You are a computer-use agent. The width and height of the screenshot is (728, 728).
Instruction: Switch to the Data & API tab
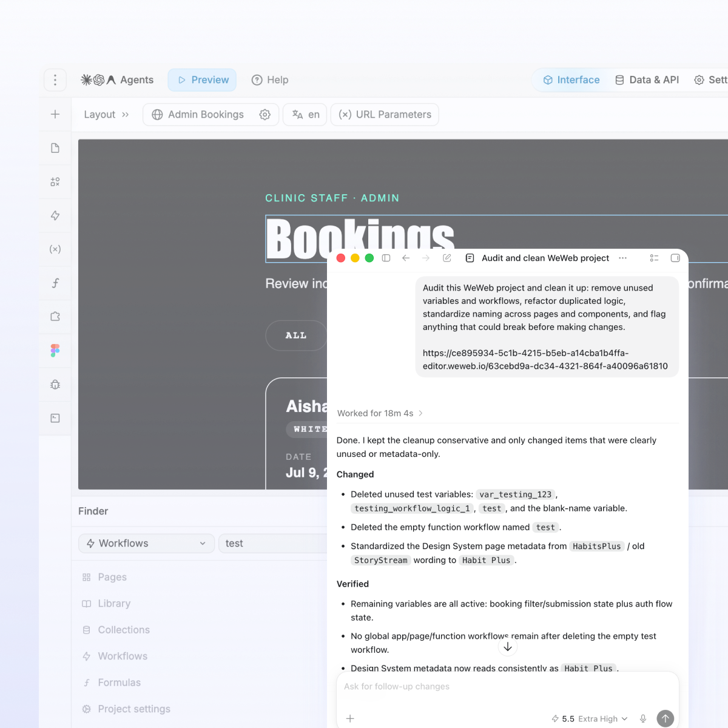click(647, 80)
